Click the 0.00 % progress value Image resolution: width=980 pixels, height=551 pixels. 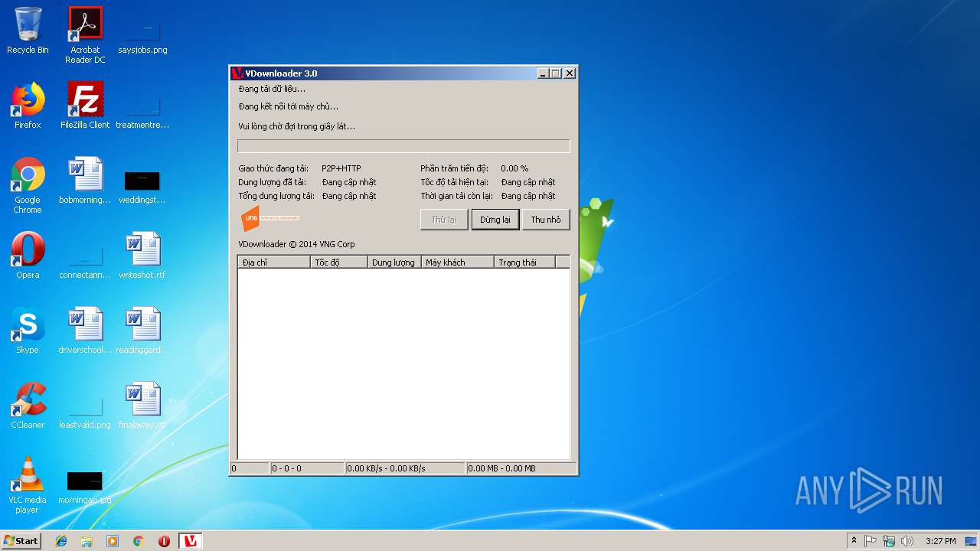[x=514, y=168]
